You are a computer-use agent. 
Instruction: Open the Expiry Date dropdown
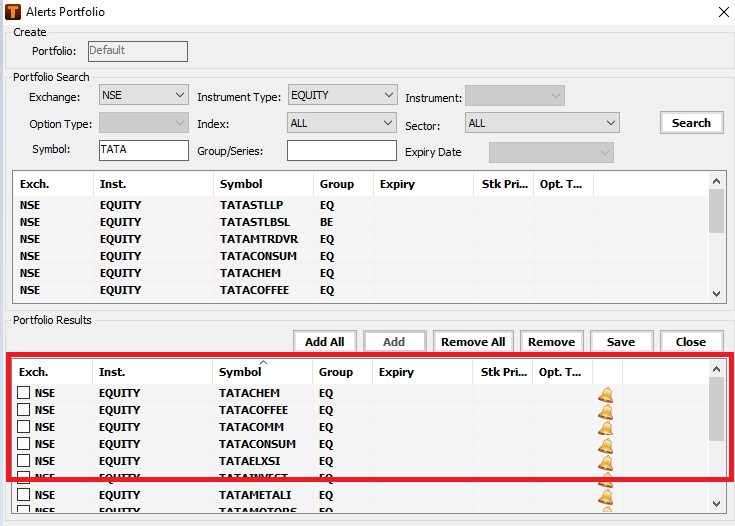tap(551, 152)
